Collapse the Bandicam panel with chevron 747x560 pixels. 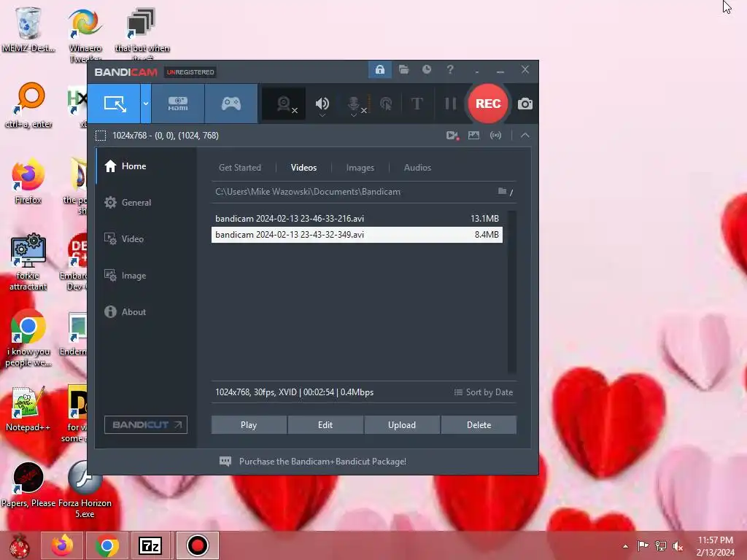click(x=525, y=136)
